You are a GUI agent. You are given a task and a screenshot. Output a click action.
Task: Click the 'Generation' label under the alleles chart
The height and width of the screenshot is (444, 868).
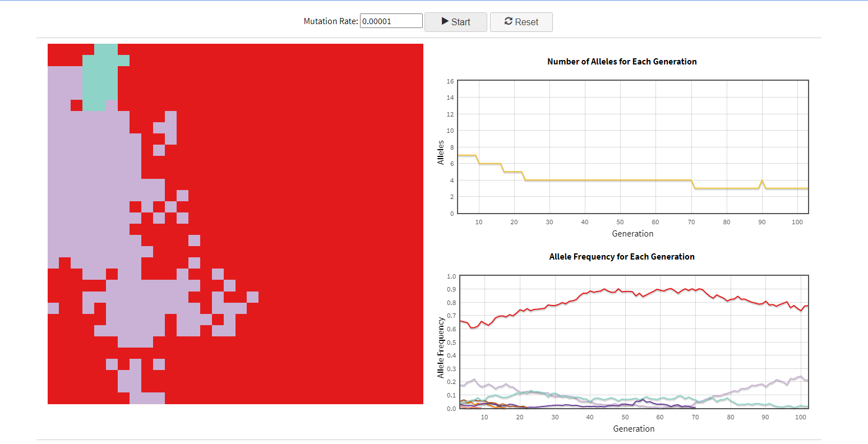coord(632,234)
